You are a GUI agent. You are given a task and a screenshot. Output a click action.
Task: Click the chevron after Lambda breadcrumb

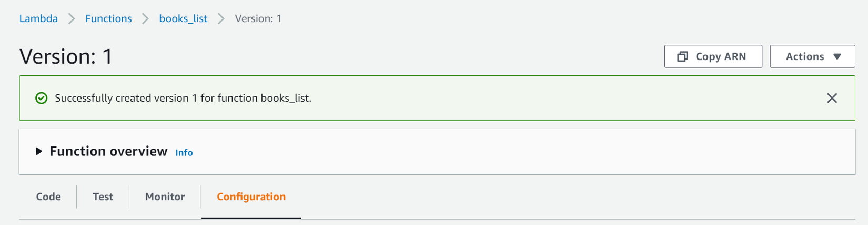72,19
